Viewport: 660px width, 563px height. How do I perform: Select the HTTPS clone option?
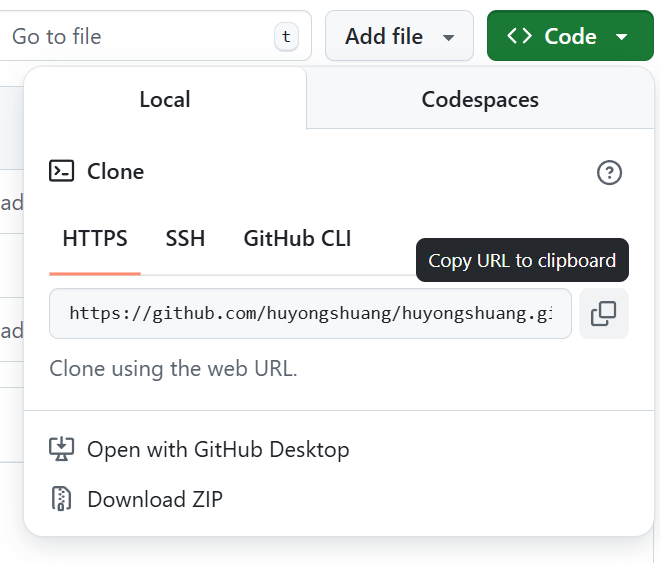click(95, 238)
